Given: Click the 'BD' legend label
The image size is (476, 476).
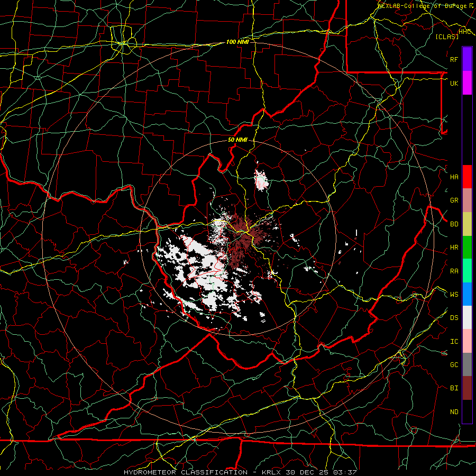Looking at the screenshot, I should coord(454,224).
